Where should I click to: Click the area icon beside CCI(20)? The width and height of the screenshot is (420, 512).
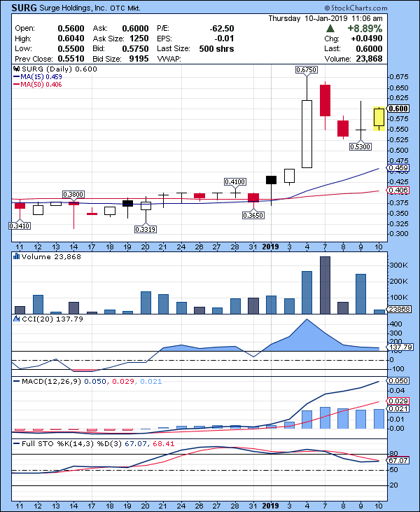pos(16,319)
